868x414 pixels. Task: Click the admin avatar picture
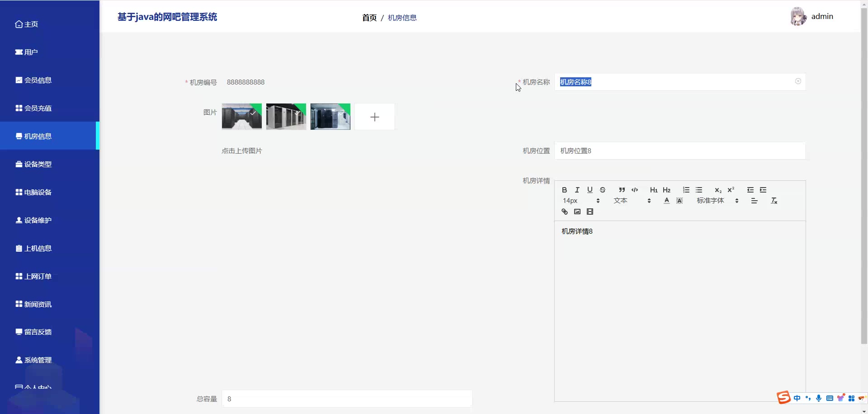[x=798, y=16]
